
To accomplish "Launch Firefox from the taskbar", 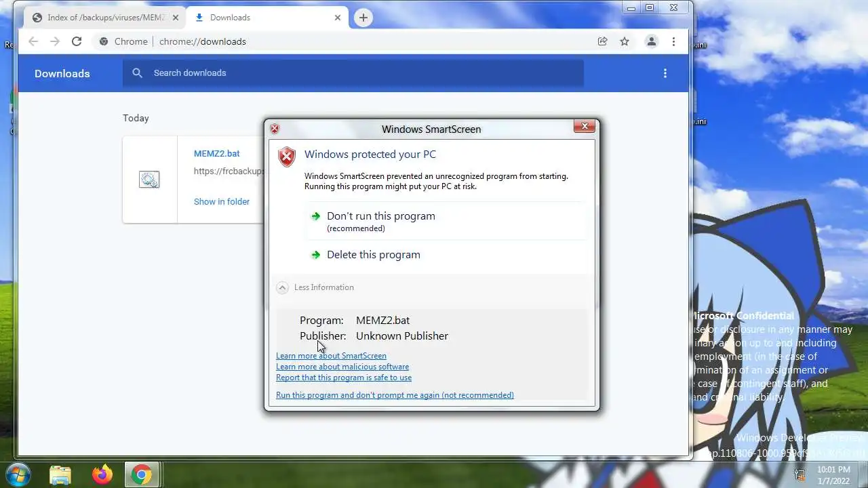I will tap(102, 474).
